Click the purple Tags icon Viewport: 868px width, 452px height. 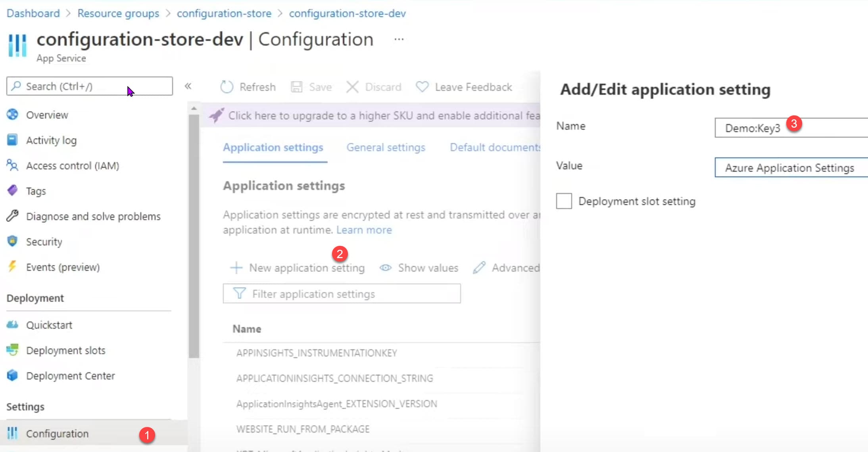pos(12,191)
